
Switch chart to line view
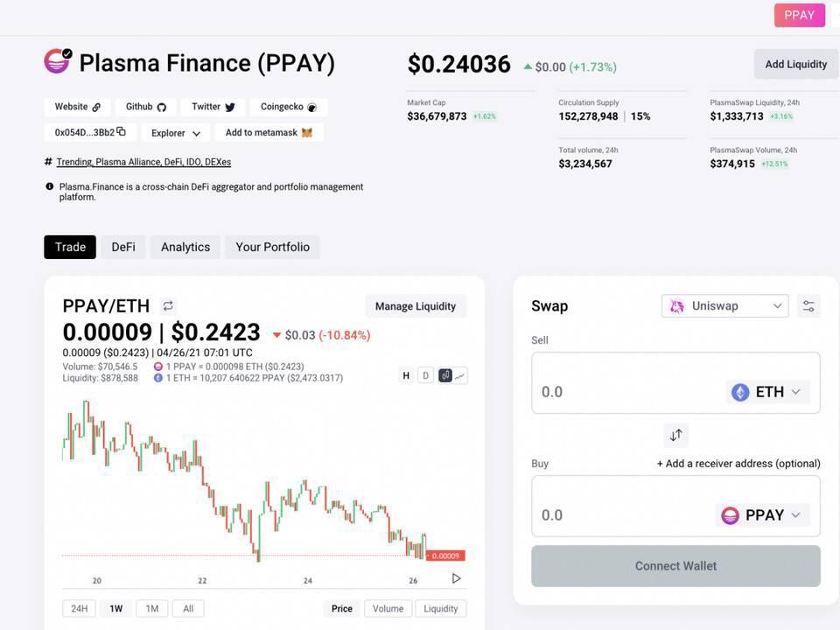tap(460, 375)
